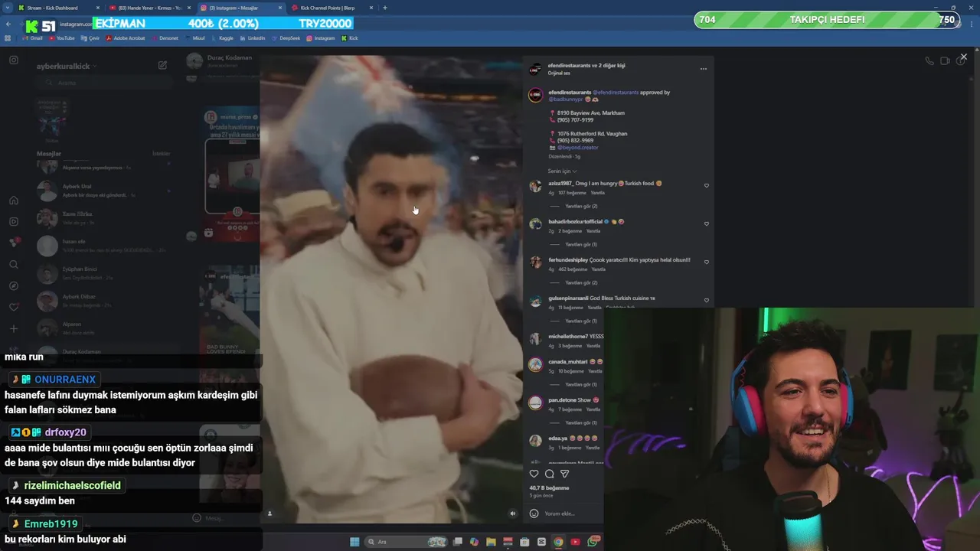The width and height of the screenshot is (980, 551).
Task: Close the Kick Channel Points tab
Action: coord(372,8)
